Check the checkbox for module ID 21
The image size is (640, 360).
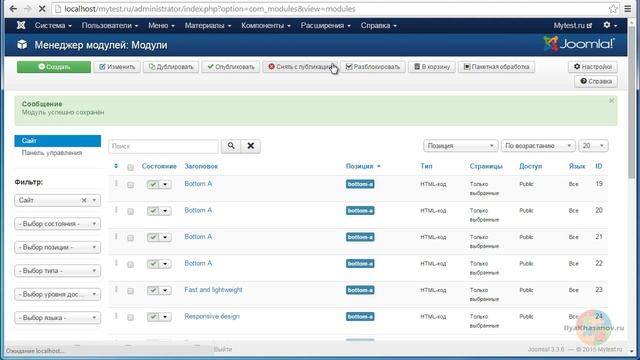point(130,238)
